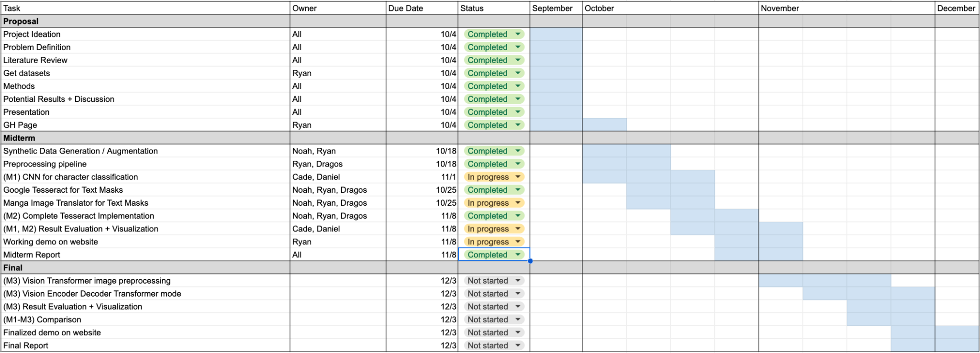Image resolution: width=980 pixels, height=353 pixels.
Task: Click blue December Gantt cell in Final Report row
Action: point(957,345)
